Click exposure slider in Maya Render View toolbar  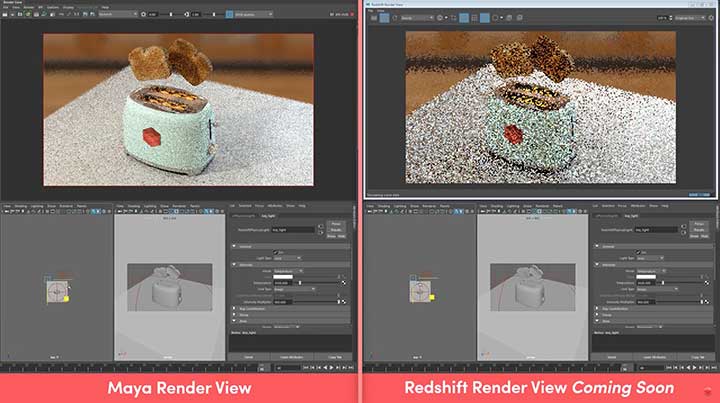(x=172, y=16)
